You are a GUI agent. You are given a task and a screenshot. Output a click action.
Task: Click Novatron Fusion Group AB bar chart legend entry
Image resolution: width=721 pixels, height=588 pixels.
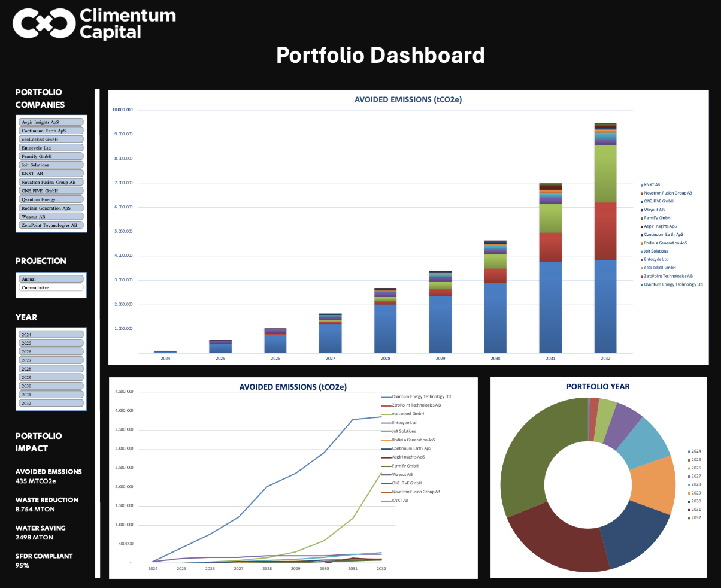pos(667,193)
